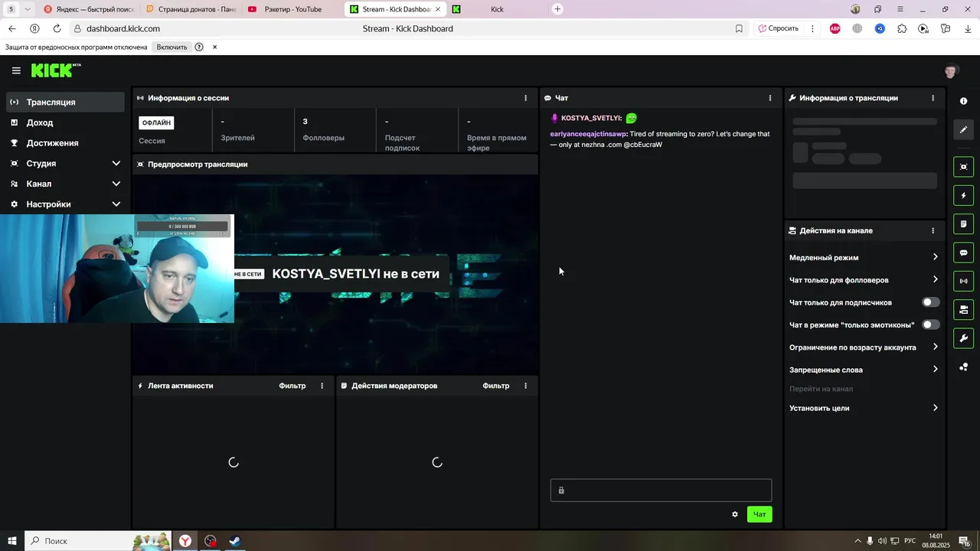Open options menu of Чат panel
This screenshot has width=980, height=551.
pyautogui.click(x=770, y=98)
